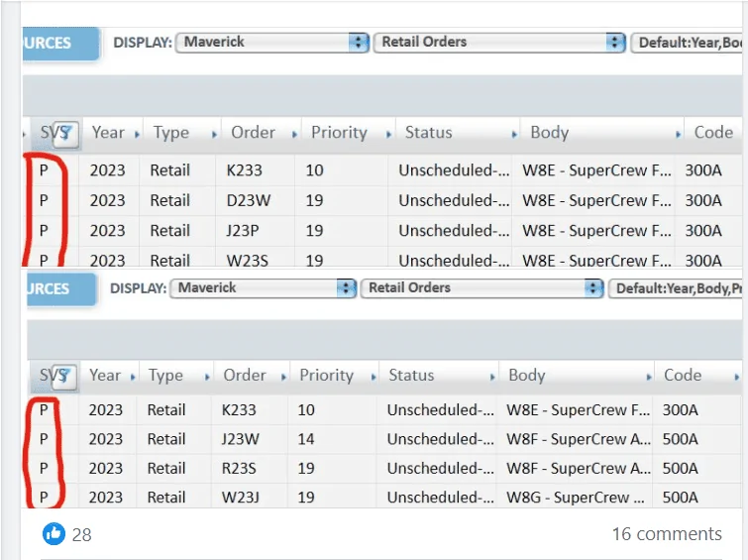
Task: Sort by Order header in the upper table
Action: (253, 132)
